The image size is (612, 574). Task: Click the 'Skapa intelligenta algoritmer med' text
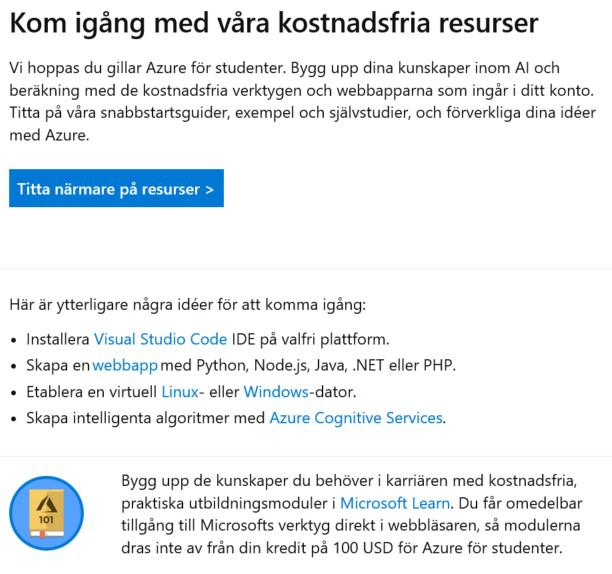point(146,417)
